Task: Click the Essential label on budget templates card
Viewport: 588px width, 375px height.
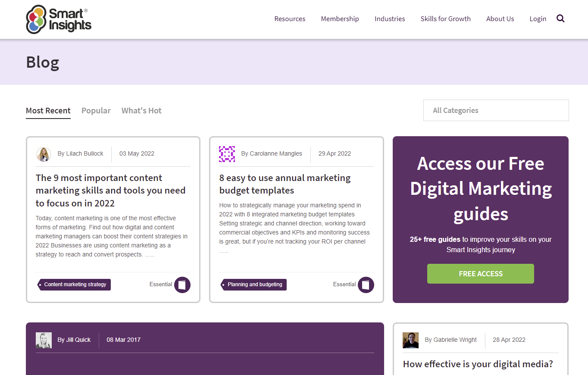Action: 344,284
